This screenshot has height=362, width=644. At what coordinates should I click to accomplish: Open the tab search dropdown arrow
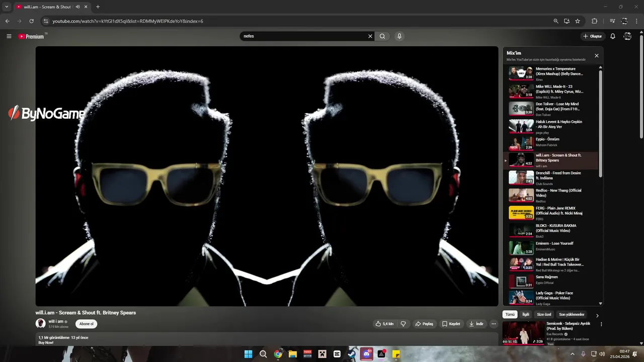click(7, 7)
